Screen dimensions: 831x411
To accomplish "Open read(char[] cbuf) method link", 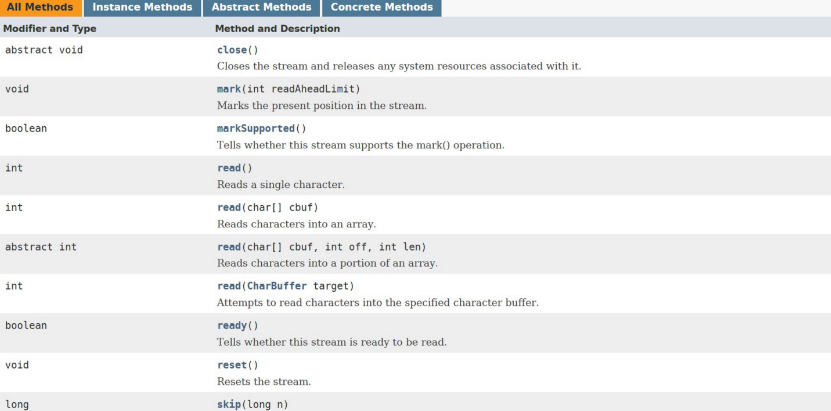I will (228, 207).
